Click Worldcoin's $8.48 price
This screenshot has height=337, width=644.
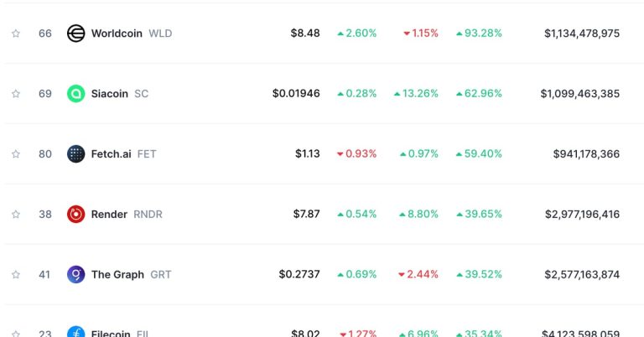(305, 34)
